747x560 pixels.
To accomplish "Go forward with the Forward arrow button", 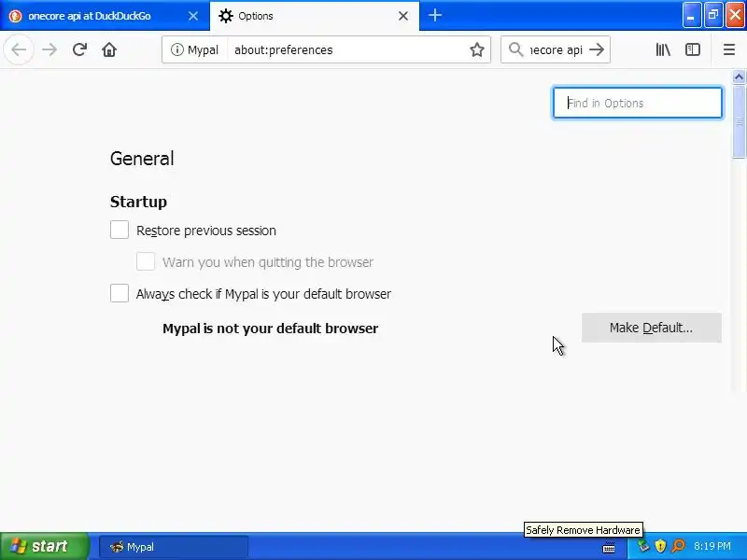I will point(49,49).
